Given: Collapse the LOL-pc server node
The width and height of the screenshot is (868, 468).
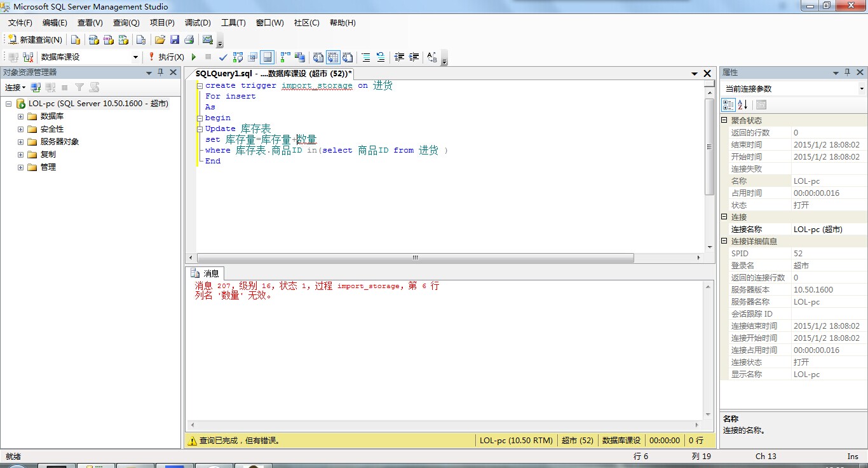Looking at the screenshot, I should (x=8, y=104).
